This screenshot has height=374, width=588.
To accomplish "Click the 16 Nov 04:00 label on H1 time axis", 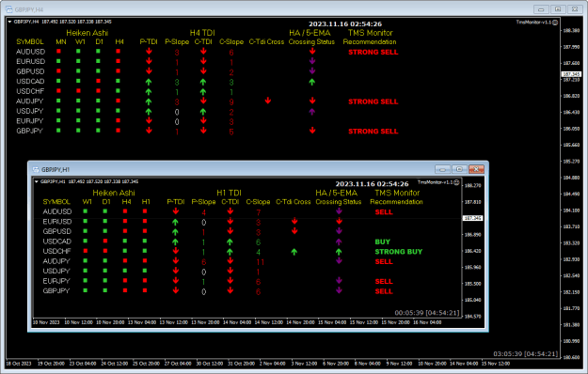I will pyautogui.click(x=427, y=322).
